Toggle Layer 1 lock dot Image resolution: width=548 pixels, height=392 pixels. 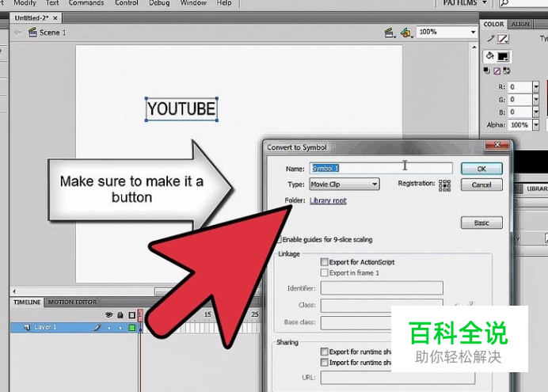pyautogui.click(x=120, y=328)
